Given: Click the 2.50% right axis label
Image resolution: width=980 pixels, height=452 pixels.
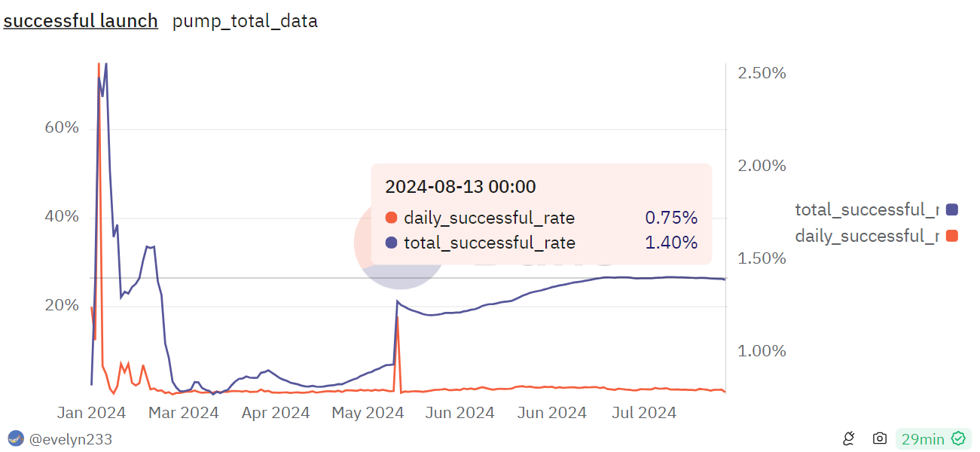Looking at the screenshot, I should [762, 73].
